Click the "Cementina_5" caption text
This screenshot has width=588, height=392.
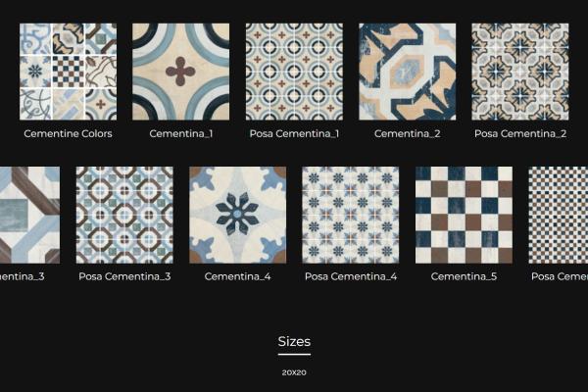point(464,276)
